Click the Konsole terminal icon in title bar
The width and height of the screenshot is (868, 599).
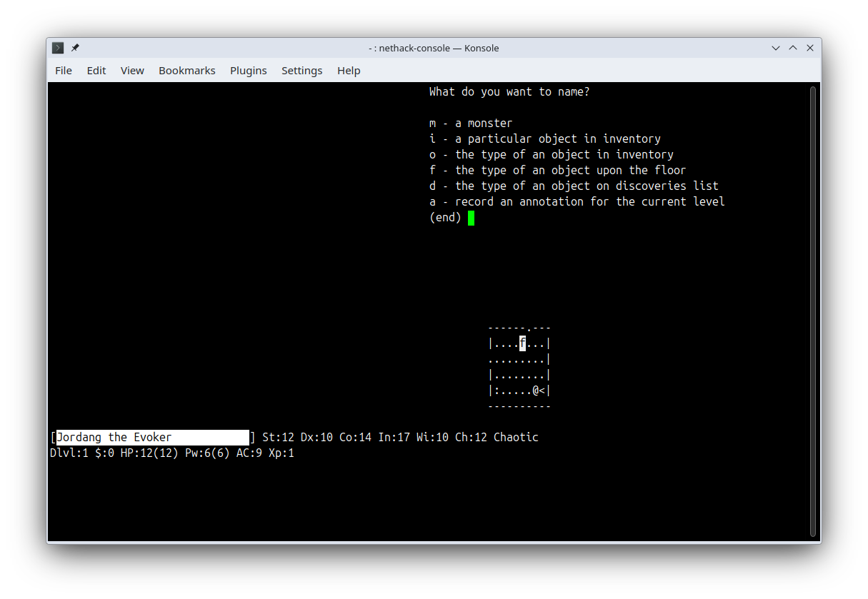click(58, 48)
